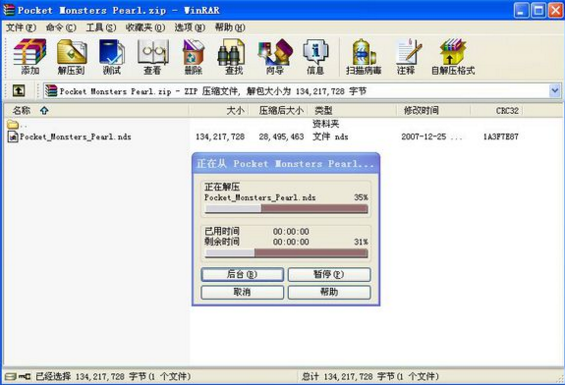Click the archive icon in the address bar
The width and height of the screenshot is (565, 385).
(x=51, y=91)
